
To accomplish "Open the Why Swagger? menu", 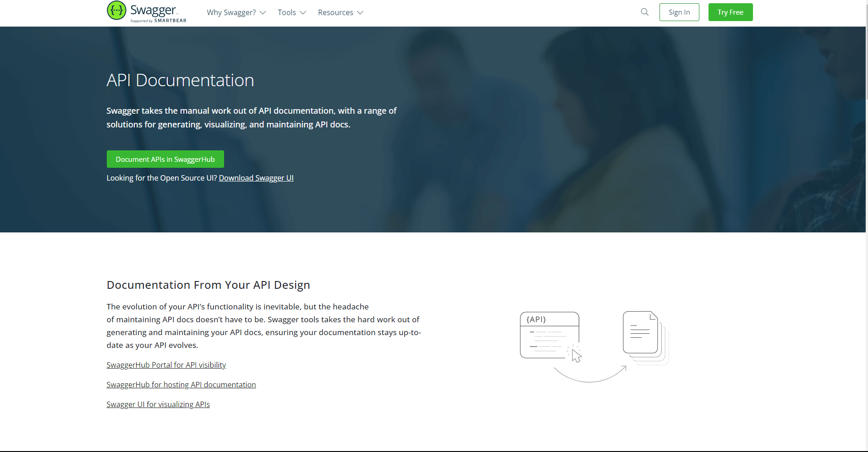I will [231, 13].
